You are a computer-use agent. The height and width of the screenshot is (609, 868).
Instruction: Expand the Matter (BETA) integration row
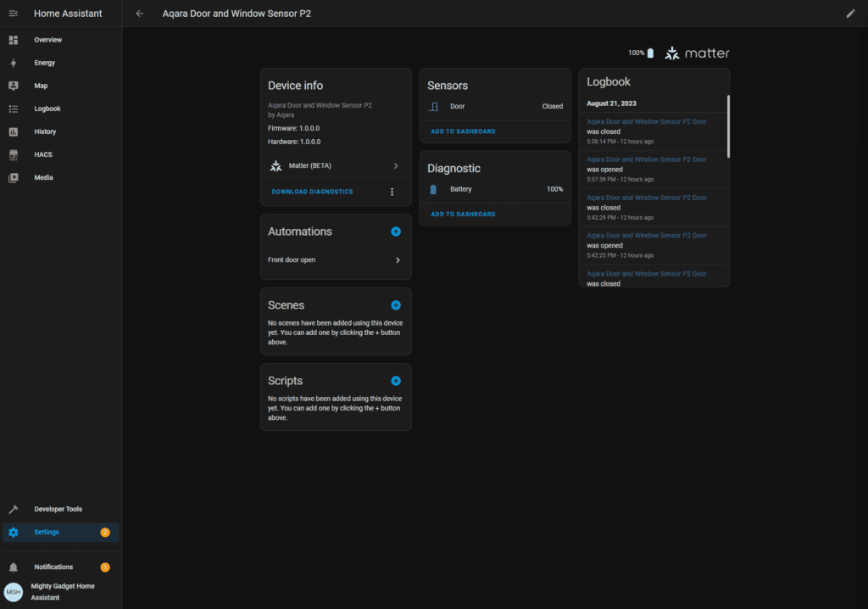point(335,166)
